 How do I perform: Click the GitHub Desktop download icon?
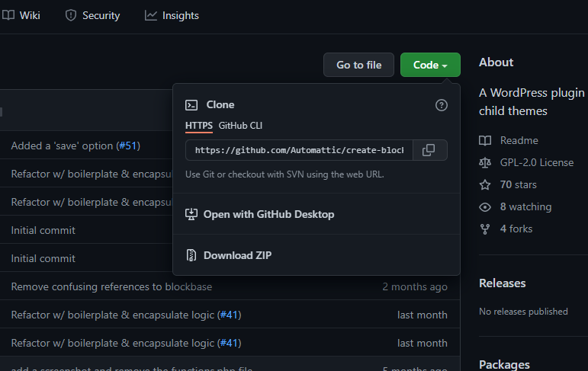click(x=191, y=214)
